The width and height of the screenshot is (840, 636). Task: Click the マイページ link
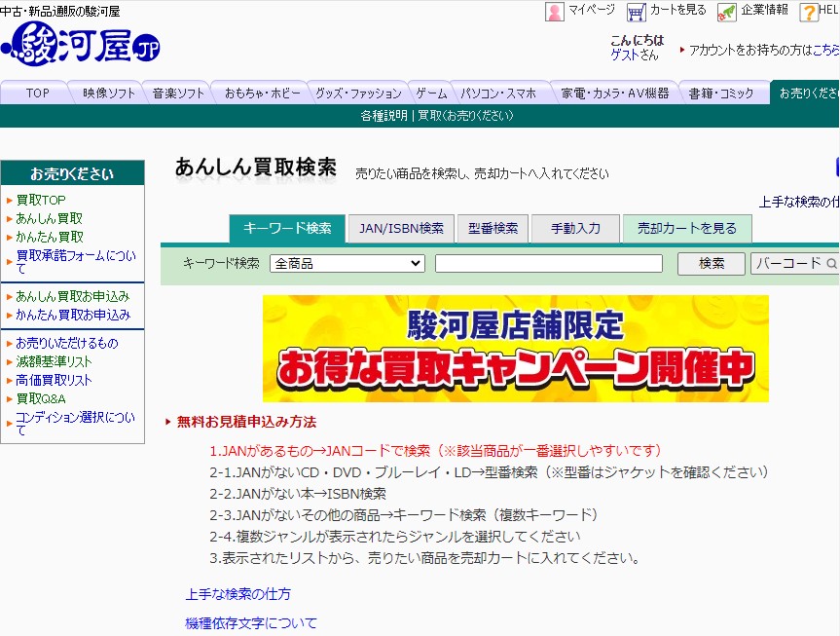click(x=592, y=10)
